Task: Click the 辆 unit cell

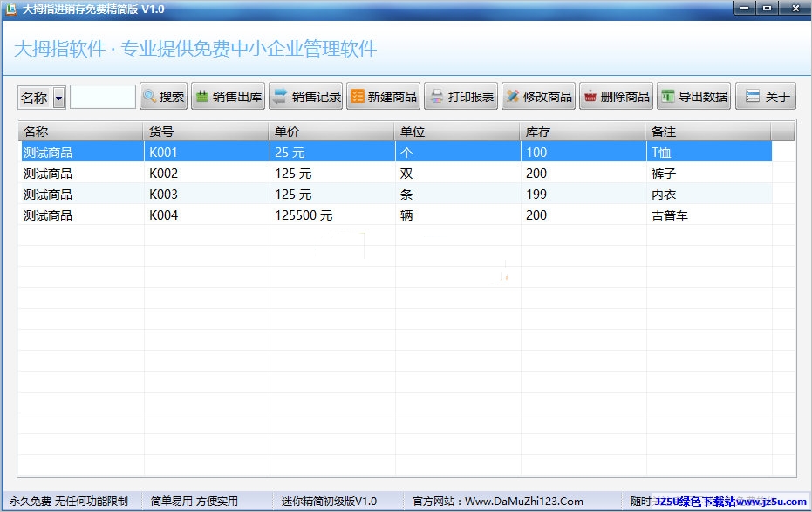Action: point(458,215)
